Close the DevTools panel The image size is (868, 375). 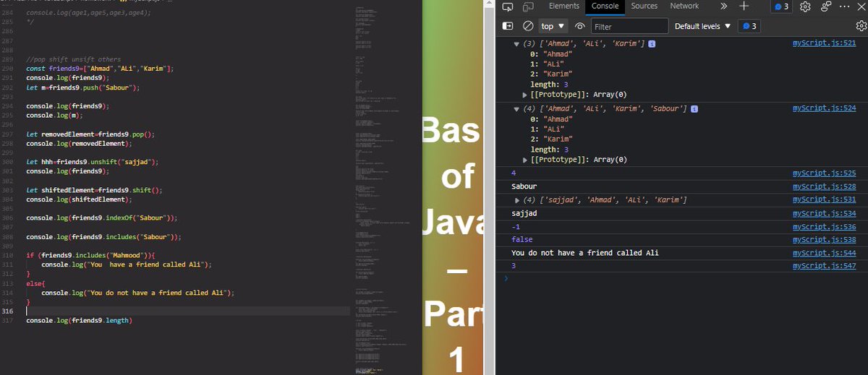coord(861,6)
